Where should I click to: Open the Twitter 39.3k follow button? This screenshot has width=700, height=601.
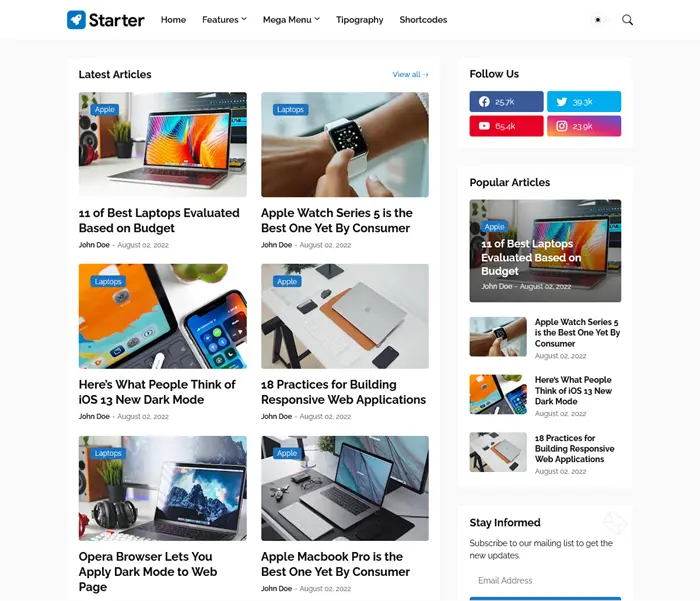584,101
